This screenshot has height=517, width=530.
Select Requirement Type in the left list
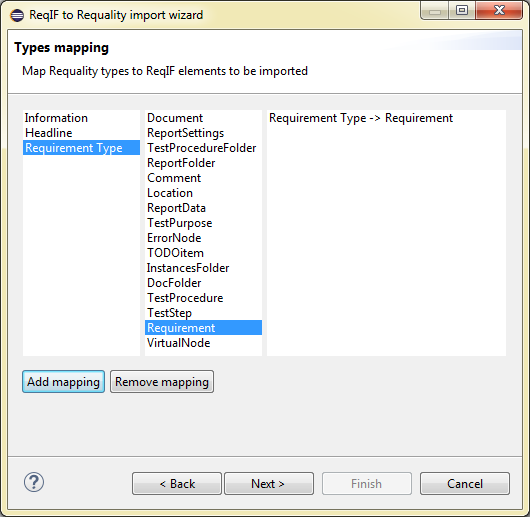pos(81,148)
